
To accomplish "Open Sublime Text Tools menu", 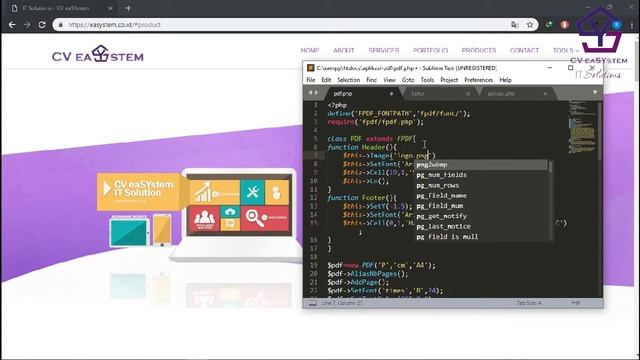I will tap(427, 80).
